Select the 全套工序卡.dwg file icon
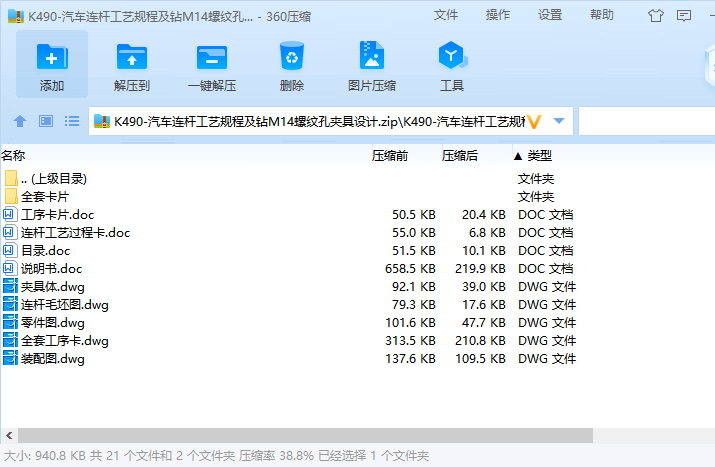 point(10,341)
